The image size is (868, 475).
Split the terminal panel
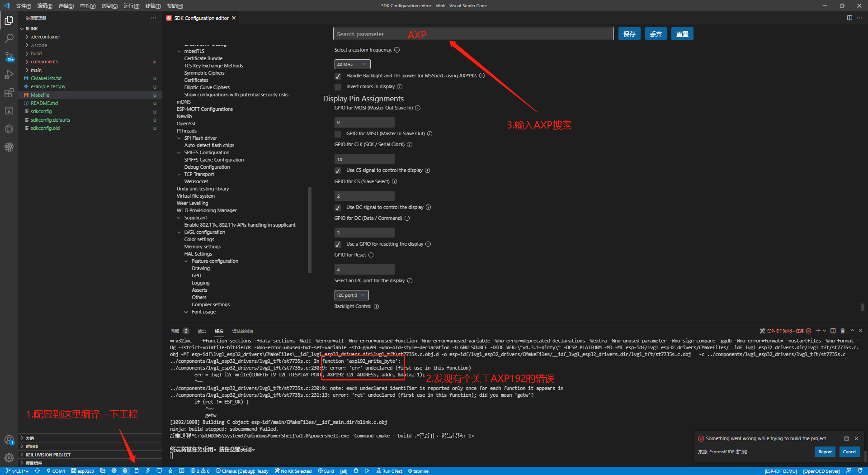pyautogui.click(x=833, y=331)
